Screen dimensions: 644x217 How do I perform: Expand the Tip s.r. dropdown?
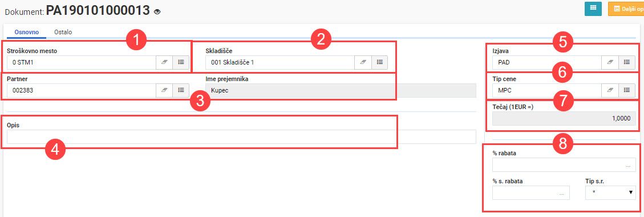[611, 192]
